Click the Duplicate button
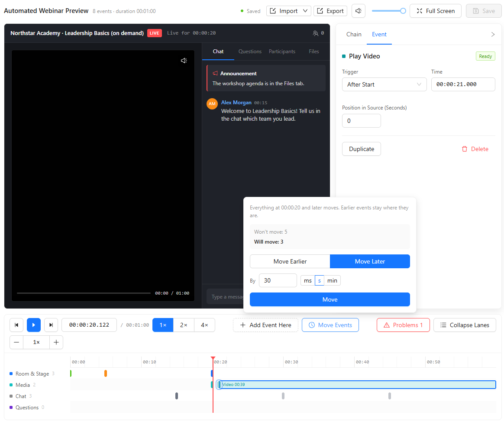This screenshot has width=504, height=421. pos(361,149)
